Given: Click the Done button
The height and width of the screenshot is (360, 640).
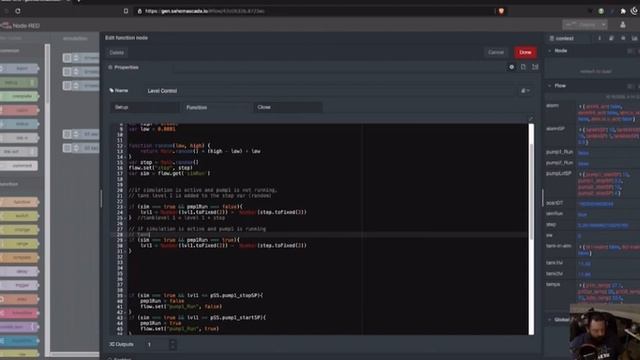Looking at the screenshot, I should (x=525, y=52).
